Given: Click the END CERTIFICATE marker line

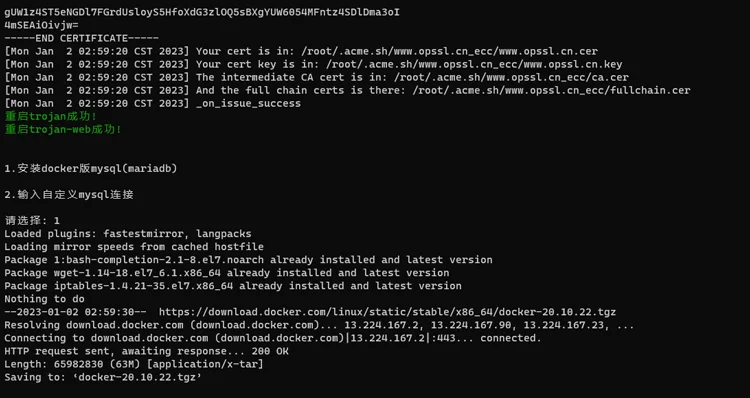Looking at the screenshot, I should pos(81,38).
